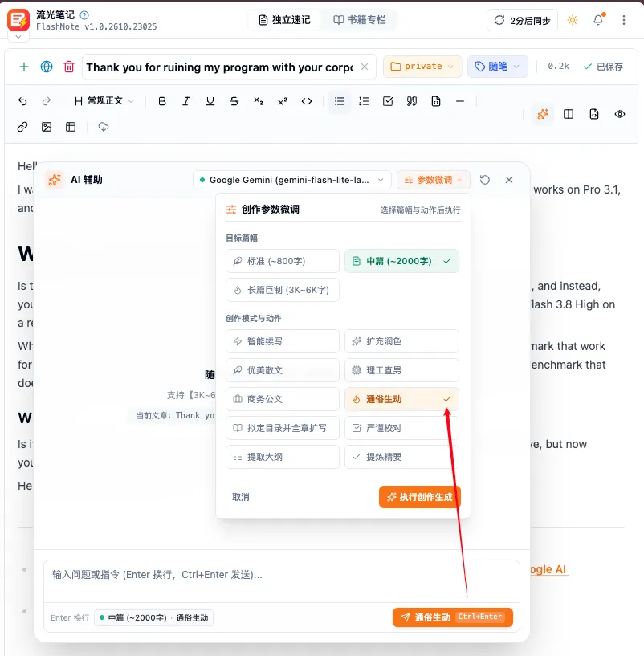Choose the 智能续写 creation mode

click(283, 341)
